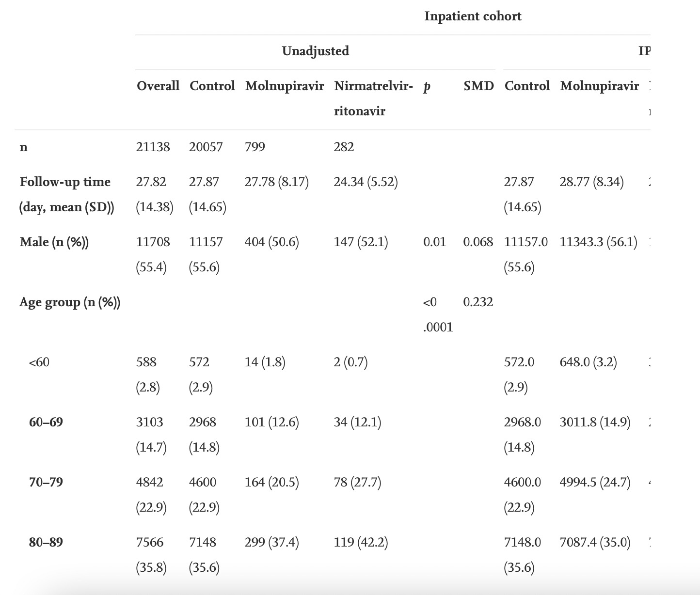This screenshot has height=595, width=700.
Task: Select the <60 age row label
Action: click(x=39, y=362)
